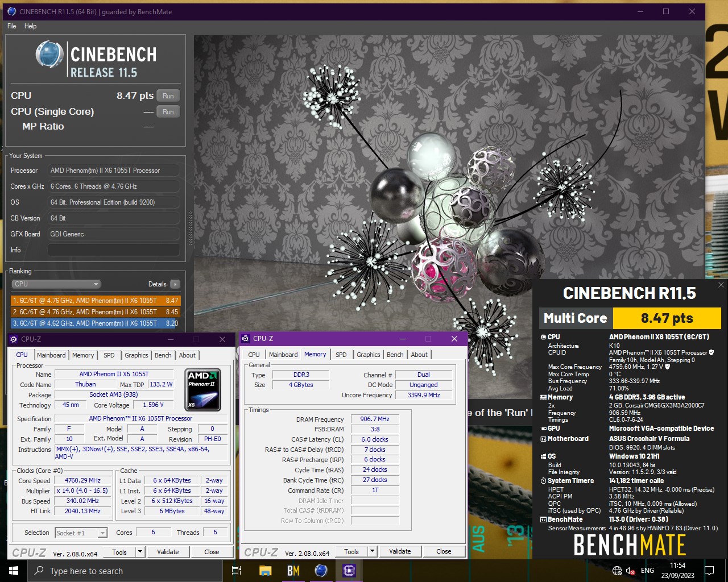
Task: Open SPD tab in right CPU-Z window
Action: click(341, 355)
